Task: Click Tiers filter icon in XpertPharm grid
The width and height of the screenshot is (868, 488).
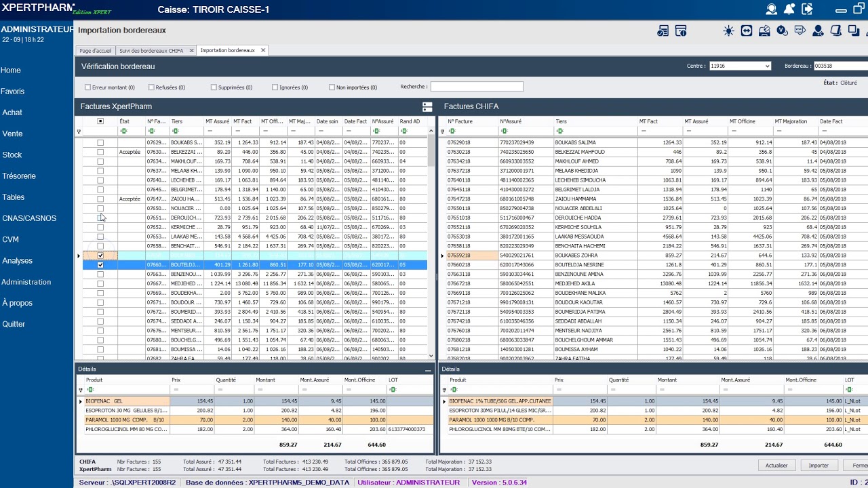Action: point(175,131)
